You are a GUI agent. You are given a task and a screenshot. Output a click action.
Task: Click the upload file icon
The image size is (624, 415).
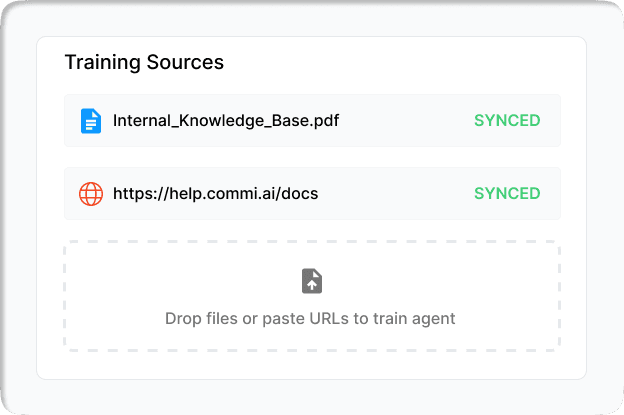click(312, 281)
